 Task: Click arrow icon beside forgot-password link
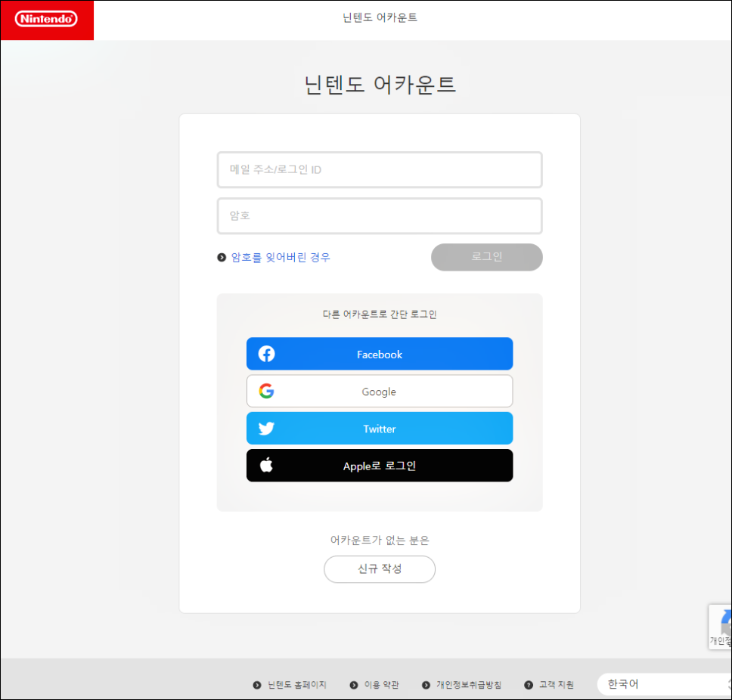222,257
